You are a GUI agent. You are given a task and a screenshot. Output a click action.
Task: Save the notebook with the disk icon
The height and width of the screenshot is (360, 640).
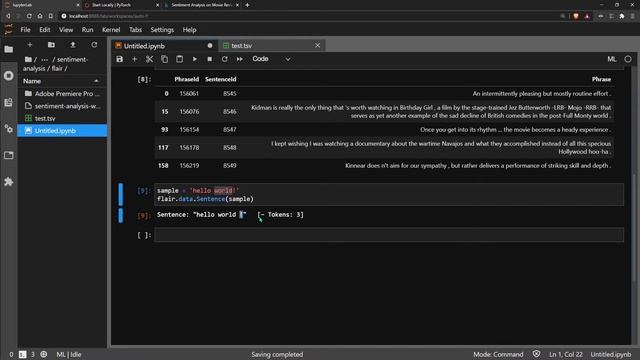[120, 59]
